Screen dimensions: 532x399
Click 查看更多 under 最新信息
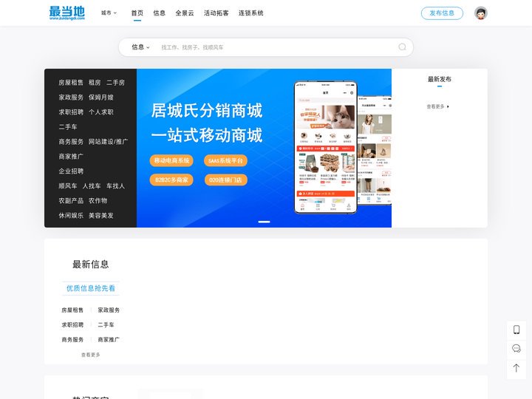pyautogui.click(x=91, y=355)
